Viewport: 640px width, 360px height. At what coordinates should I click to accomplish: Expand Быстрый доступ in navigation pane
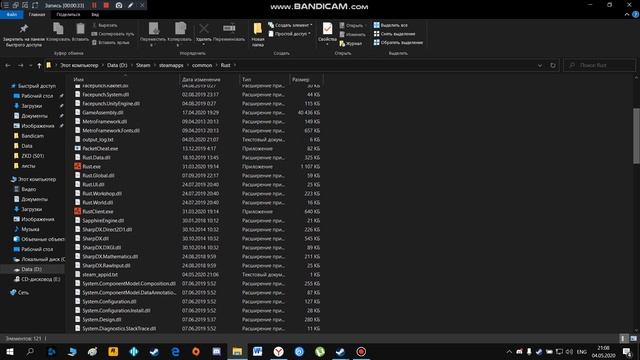[37, 86]
